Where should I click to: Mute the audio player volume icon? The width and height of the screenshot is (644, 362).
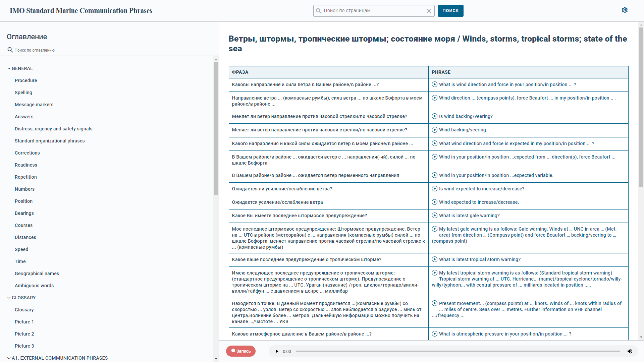[630, 351]
